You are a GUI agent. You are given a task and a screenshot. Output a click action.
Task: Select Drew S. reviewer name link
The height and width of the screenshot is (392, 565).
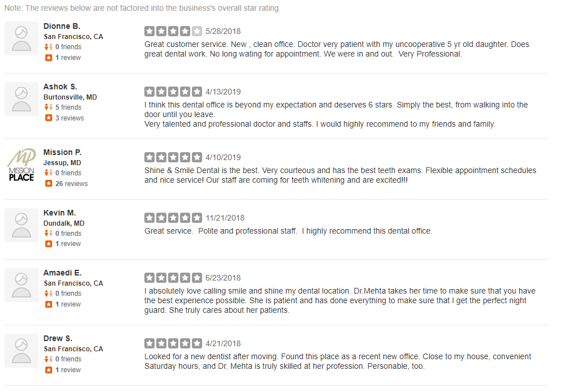click(58, 338)
